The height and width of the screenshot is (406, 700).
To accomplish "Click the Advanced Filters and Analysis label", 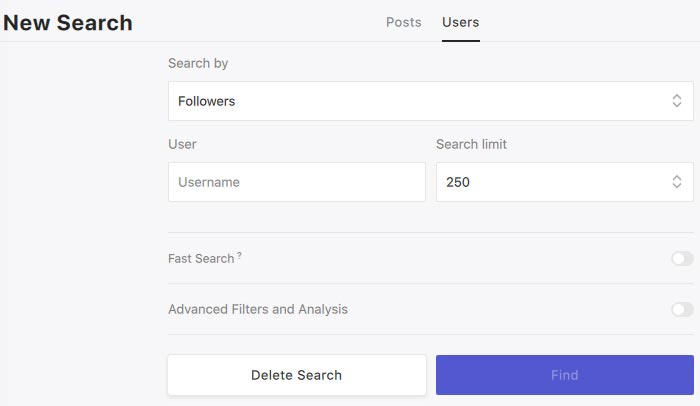I will point(258,310).
